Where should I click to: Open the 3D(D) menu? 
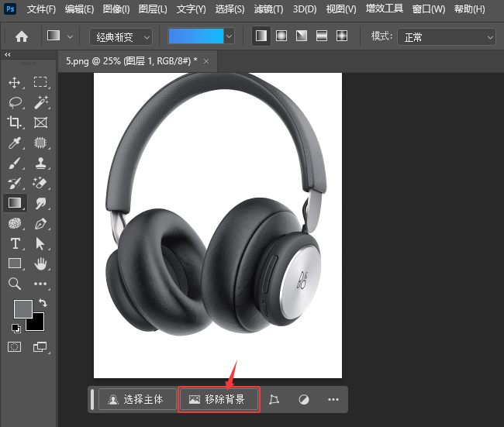click(305, 9)
